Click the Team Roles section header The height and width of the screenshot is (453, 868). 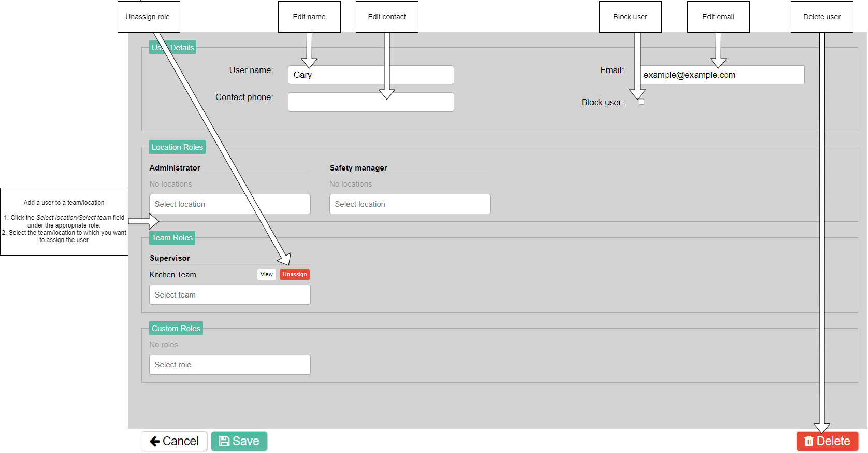click(x=172, y=238)
